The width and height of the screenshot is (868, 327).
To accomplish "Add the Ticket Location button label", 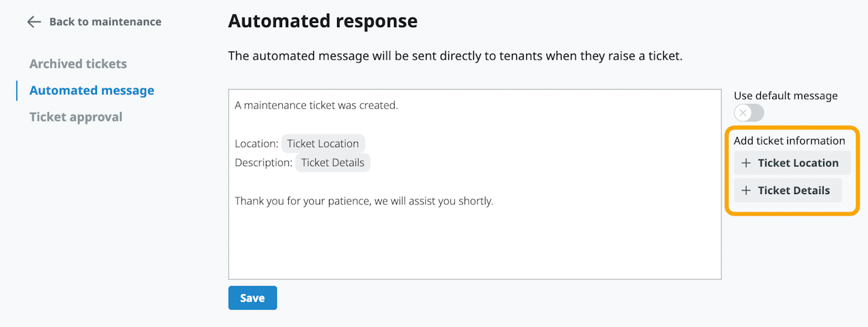I will [x=798, y=163].
